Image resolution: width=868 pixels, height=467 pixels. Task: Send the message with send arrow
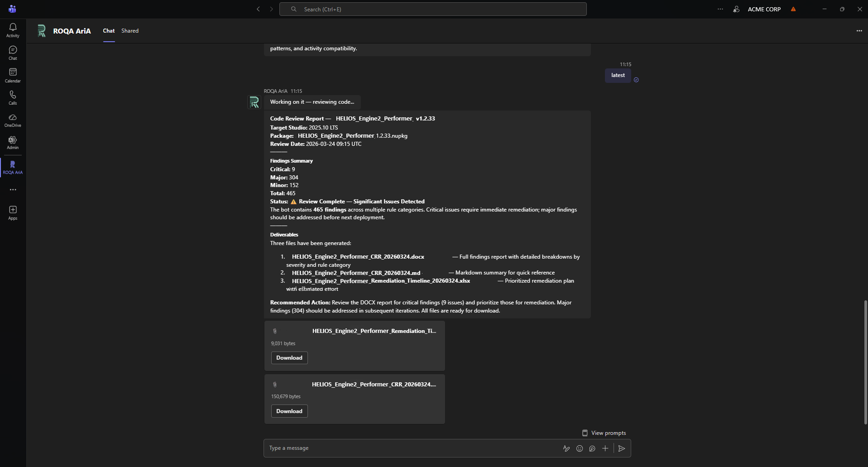click(x=622, y=448)
